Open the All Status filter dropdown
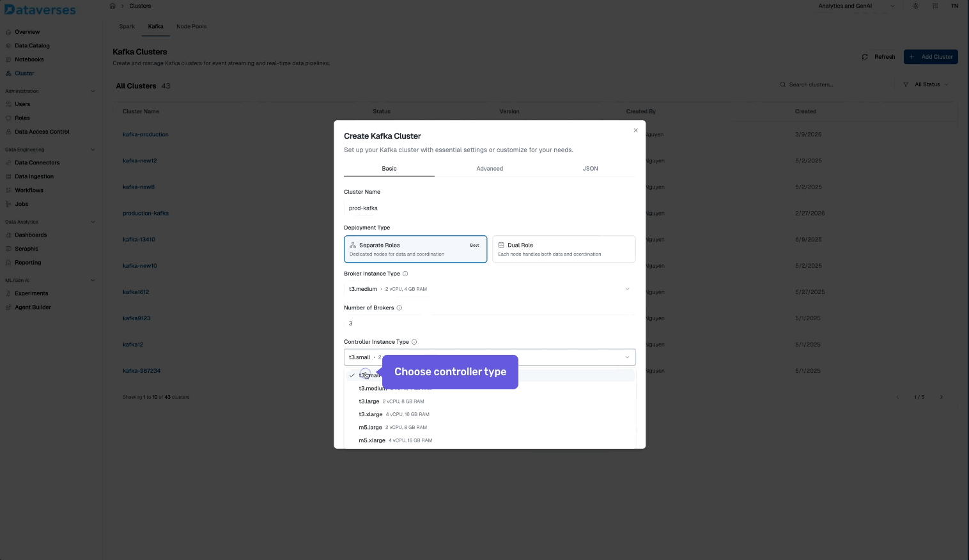 [x=926, y=84]
